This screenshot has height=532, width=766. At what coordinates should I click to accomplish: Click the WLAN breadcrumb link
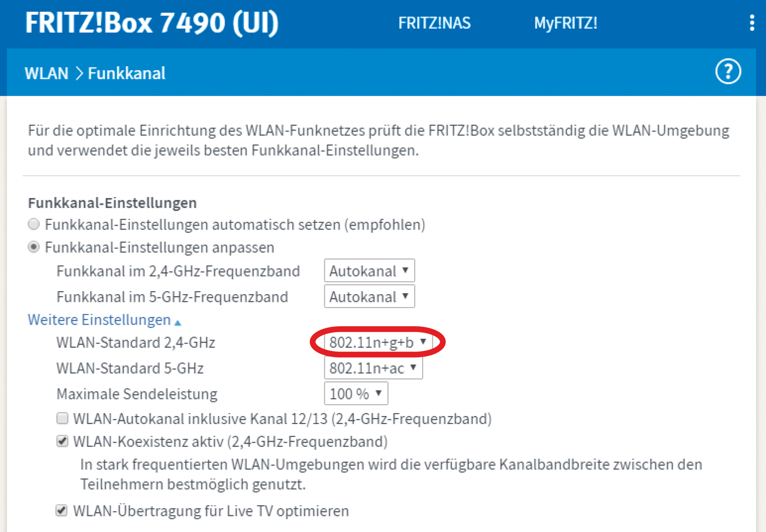pos(47,73)
